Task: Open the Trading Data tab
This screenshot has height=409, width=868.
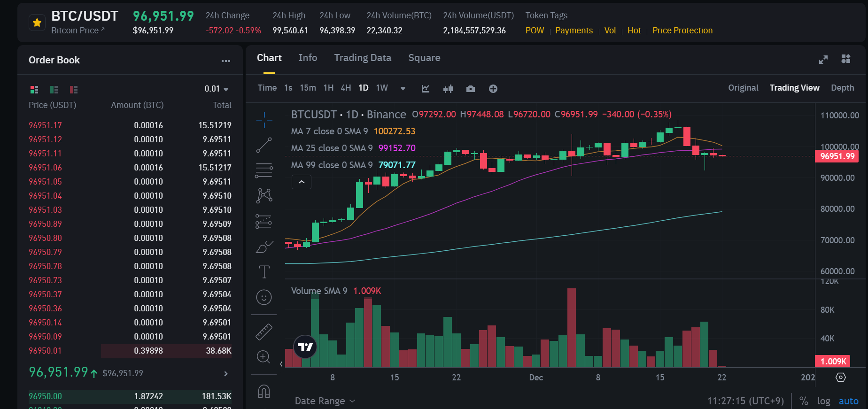Action: (363, 58)
